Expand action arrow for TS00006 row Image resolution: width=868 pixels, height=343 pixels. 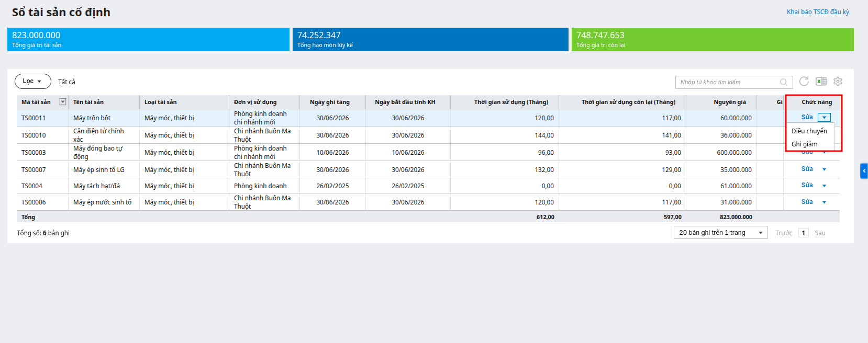tap(824, 202)
